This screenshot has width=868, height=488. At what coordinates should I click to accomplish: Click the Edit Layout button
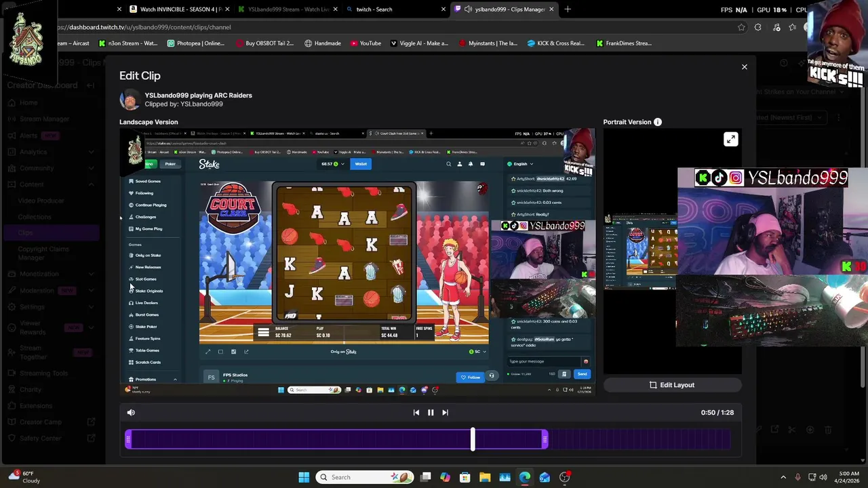(x=672, y=385)
